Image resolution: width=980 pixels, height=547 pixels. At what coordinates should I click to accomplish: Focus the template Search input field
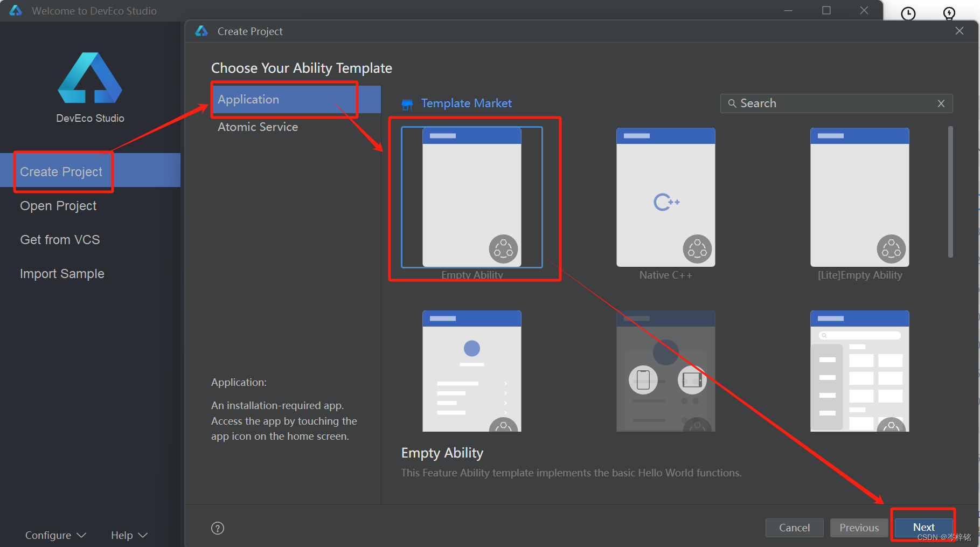[x=836, y=103]
